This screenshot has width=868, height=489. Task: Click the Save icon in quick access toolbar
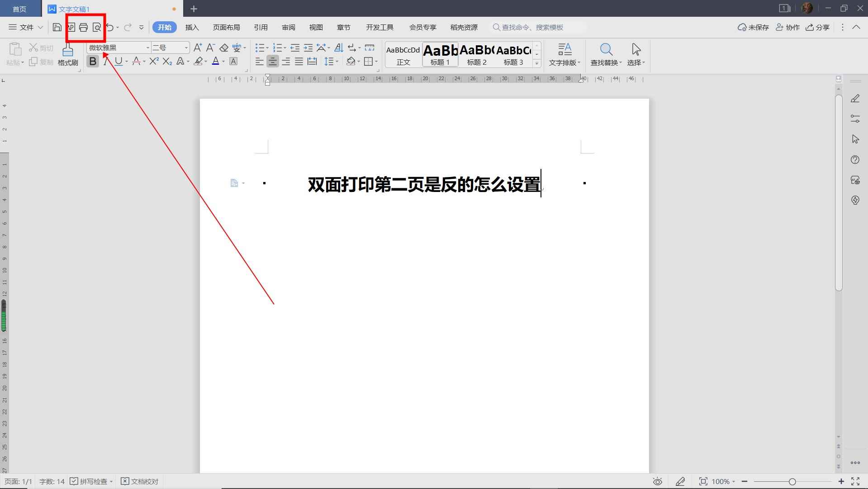(x=57, y=27)
